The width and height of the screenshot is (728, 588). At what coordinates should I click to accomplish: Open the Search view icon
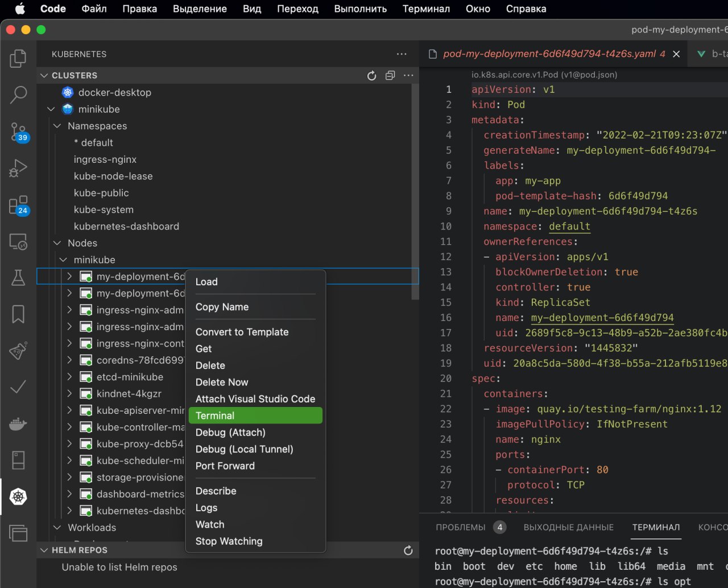[x=18, y=95]
